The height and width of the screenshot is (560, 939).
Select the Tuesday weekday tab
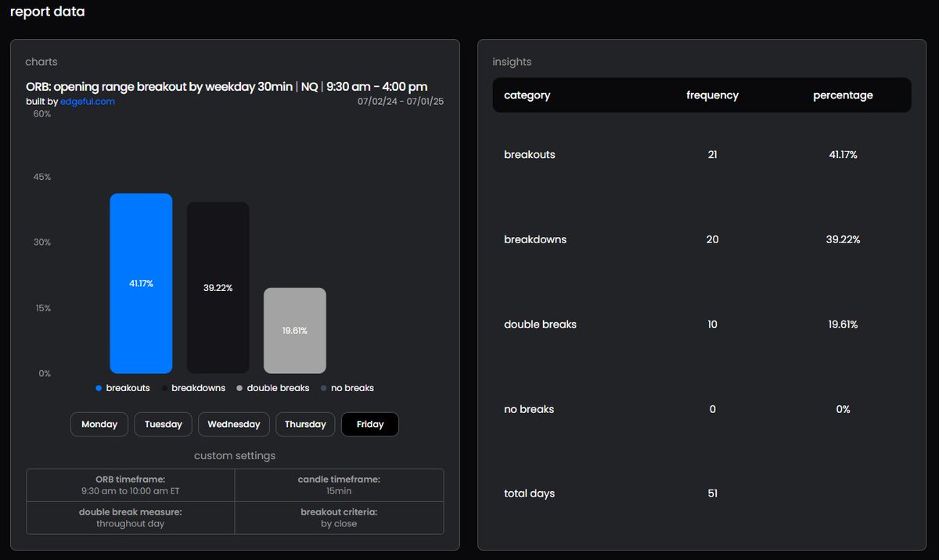pos(163,424)
